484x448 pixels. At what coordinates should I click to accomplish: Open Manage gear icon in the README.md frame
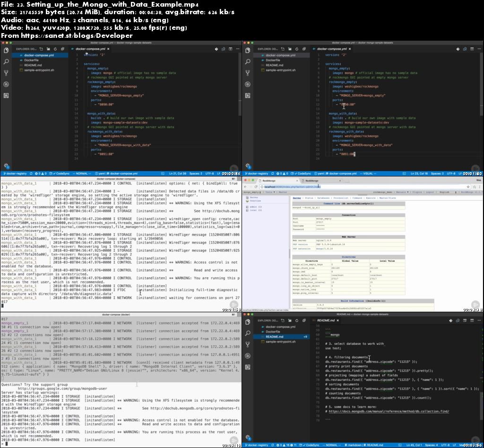tap(248, 437)
